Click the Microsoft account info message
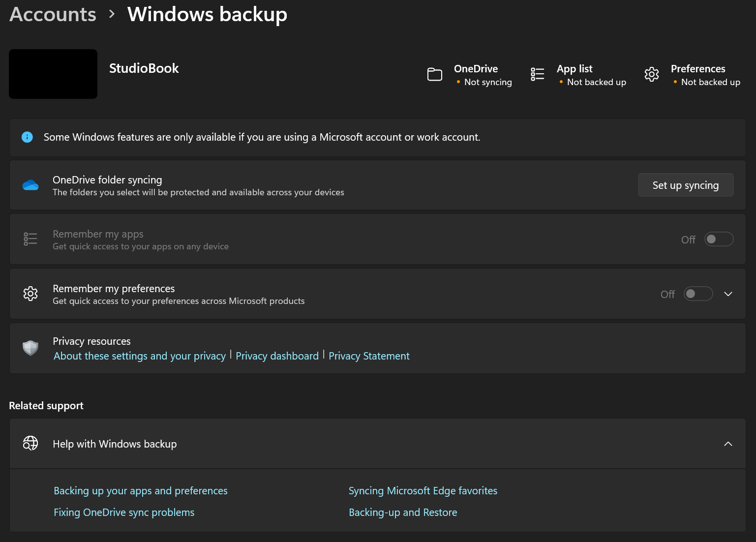Screen dimensions: 756x542 point(262,137)
